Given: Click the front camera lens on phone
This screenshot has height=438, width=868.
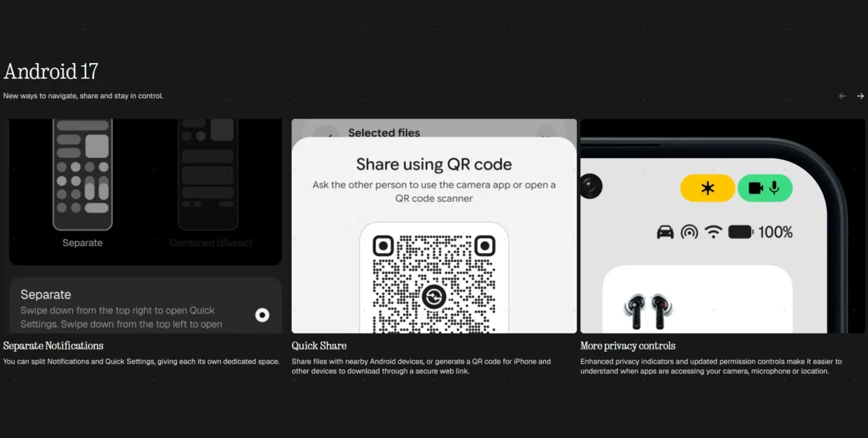Looking at the screenshot, I should 591,186.
